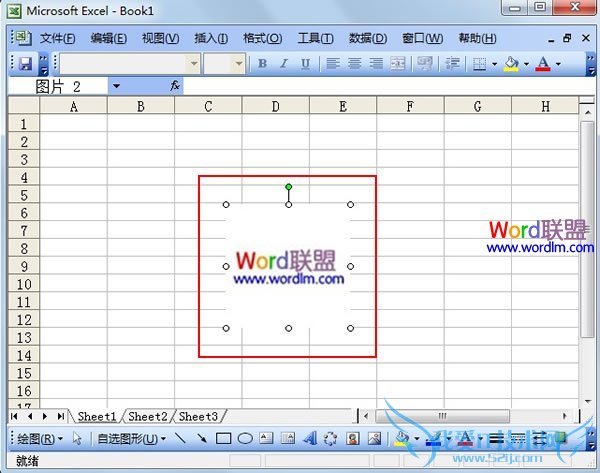Screen dimensions: 600x473
Task: Select the object pointer arrow tool
Action: tap(77, 439)
